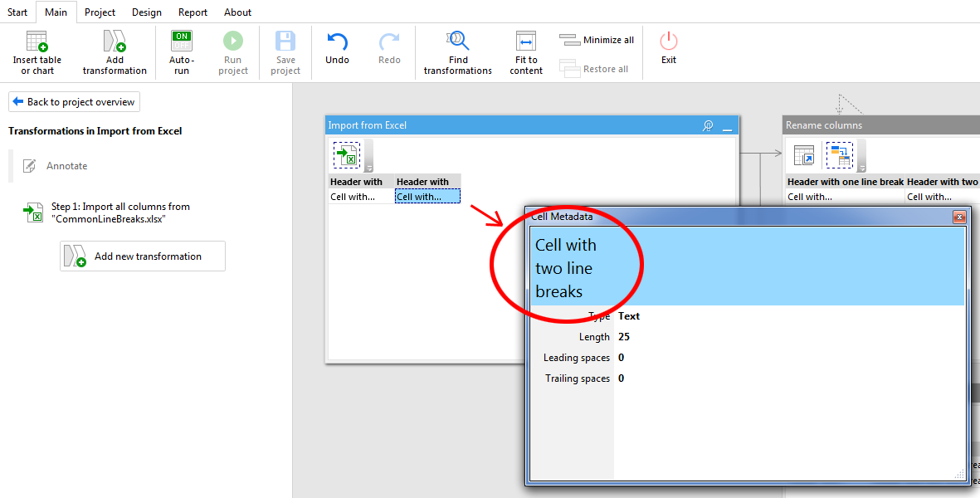This screenshot has width=980, height=498.
Task: Open the Start ribbon tab
Action: pos(17,12)
